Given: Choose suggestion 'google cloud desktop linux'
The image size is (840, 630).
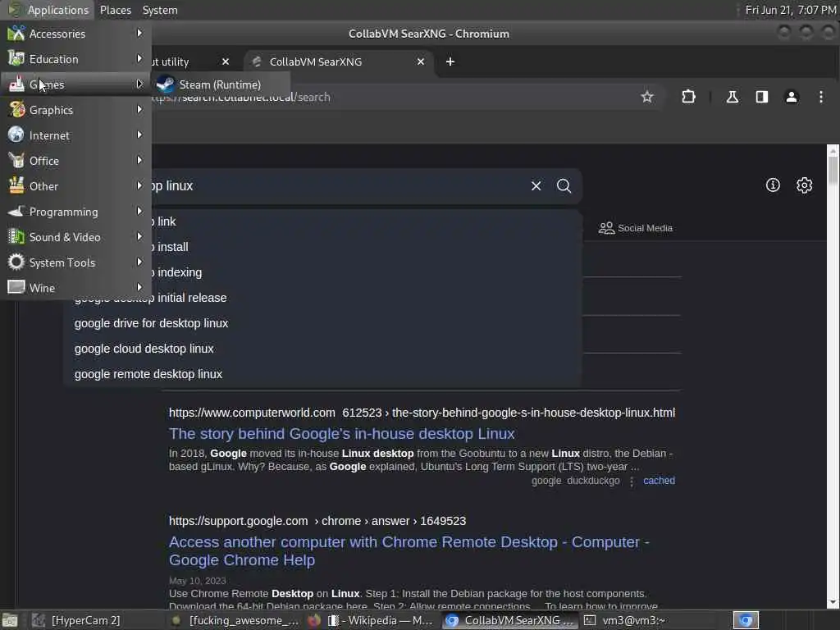Looking at the screenshot, I should (x=322, y=349).
